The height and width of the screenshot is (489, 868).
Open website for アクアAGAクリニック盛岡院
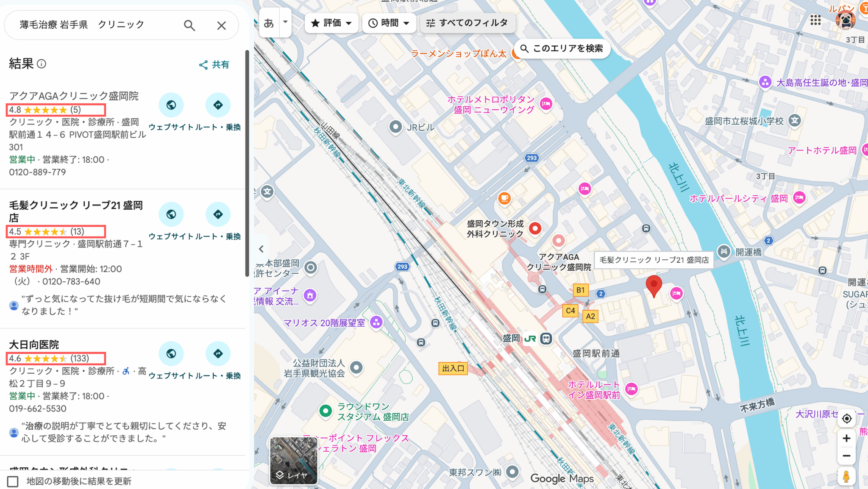(171, 105)
